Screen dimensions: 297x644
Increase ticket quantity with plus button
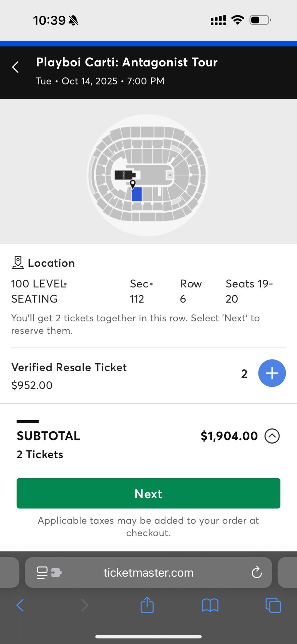[272, 373]
